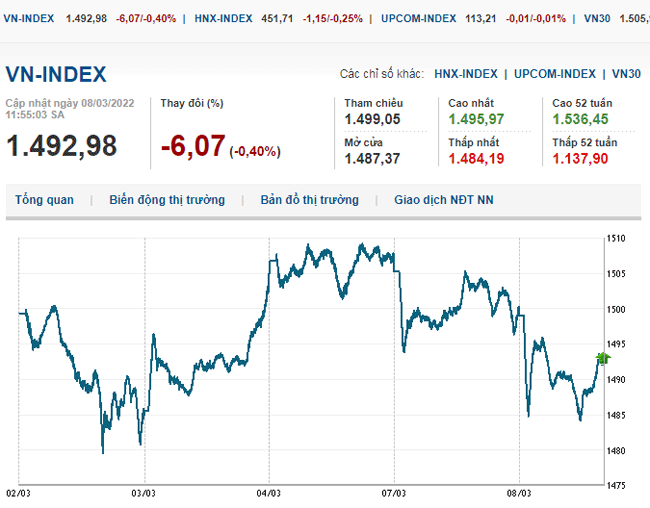Screen dimensions: 650x508
Task: Switch to the Biến động thị trường tab
Action: click(x=167, y=200)
